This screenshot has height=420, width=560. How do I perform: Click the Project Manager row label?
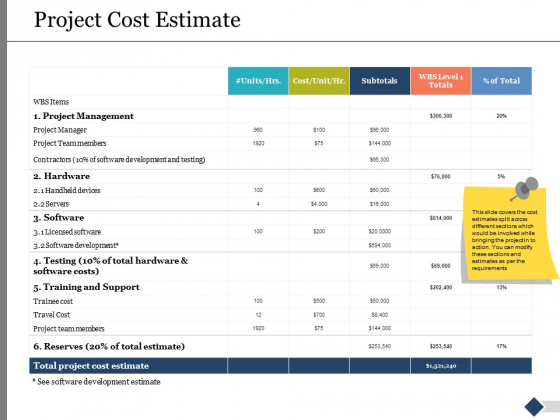[60, 130]
